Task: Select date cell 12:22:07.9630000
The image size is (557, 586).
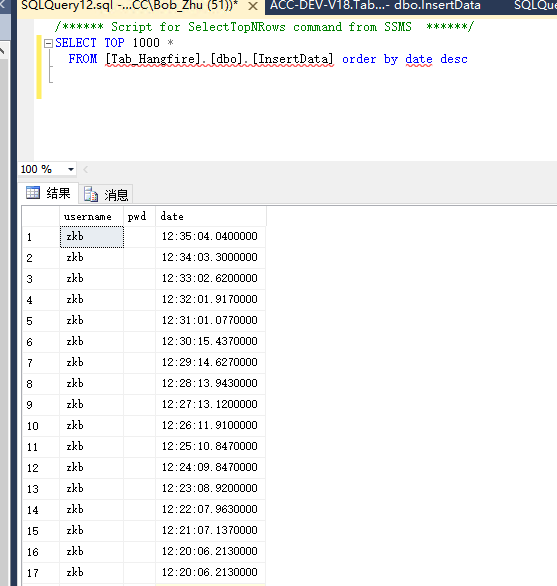Action: (x=210, y=509)
